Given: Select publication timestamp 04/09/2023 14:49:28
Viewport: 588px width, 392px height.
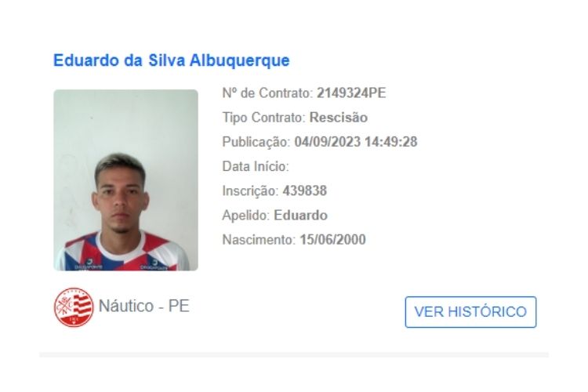Looking at the screenshot, I should click(x=356, y=142).
